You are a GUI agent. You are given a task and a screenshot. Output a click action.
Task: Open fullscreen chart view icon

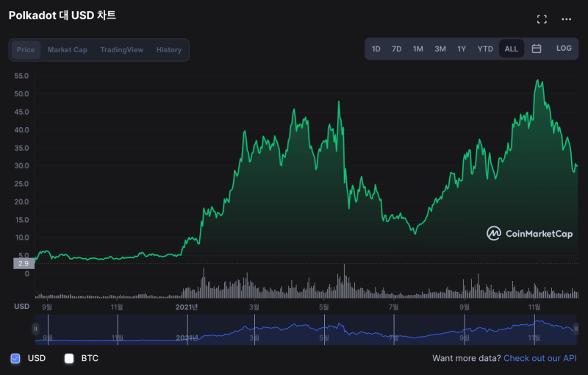point(542,19)
